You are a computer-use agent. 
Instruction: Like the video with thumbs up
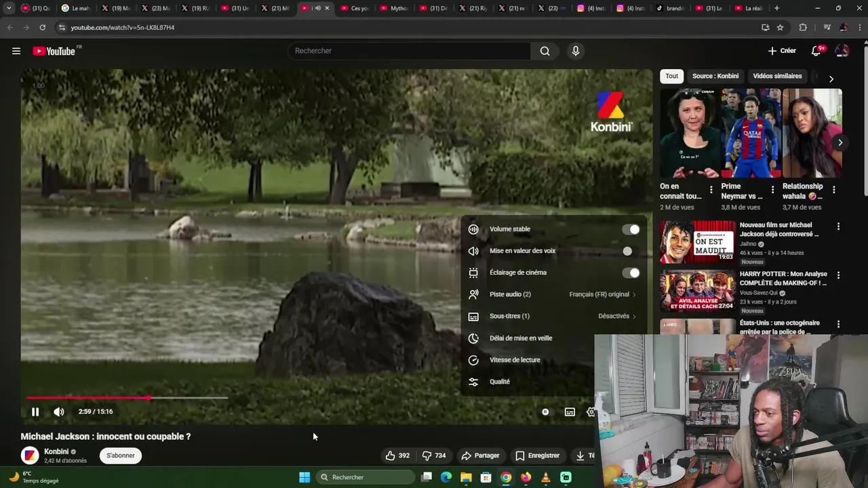click(397, 455)
